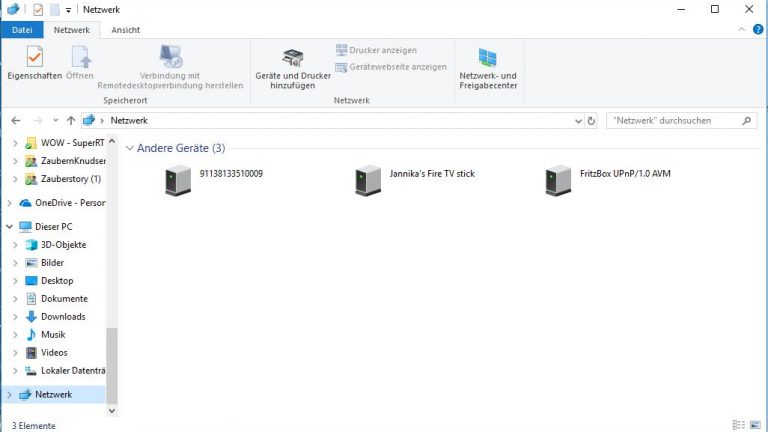The image size is (768, 432).
Task: Select Dokumente in navigation pane
Action: tap(64, 299)
